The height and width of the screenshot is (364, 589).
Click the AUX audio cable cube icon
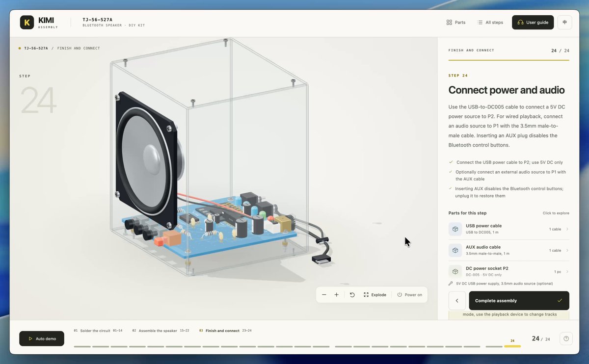click(455, 250)
